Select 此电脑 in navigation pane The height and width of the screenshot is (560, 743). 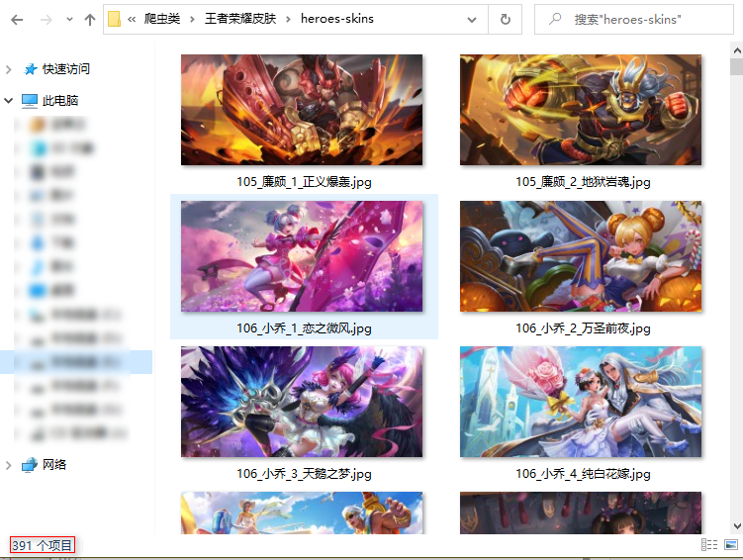tap(60, 101)
